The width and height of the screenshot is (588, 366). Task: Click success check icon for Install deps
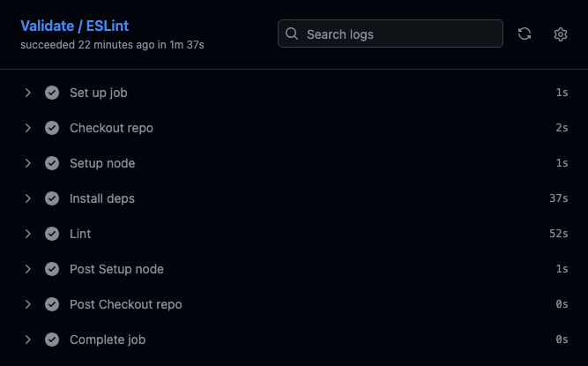click(52, 198)
